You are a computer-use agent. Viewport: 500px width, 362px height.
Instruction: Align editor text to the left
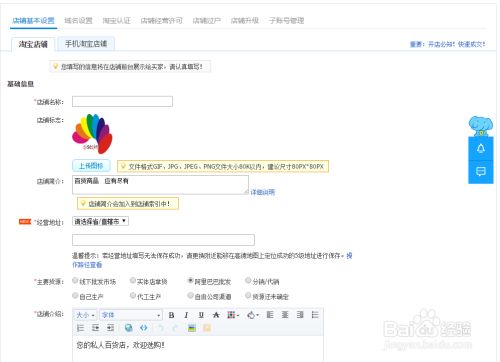point(270,315)
